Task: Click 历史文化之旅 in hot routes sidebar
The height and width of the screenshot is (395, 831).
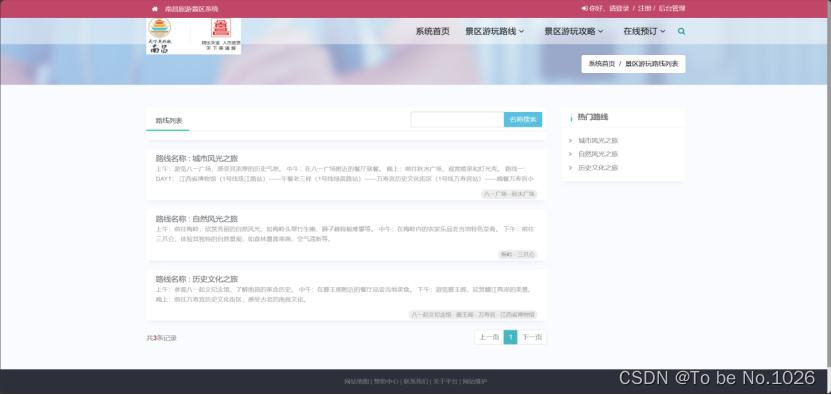Action: tap(598, 168)
